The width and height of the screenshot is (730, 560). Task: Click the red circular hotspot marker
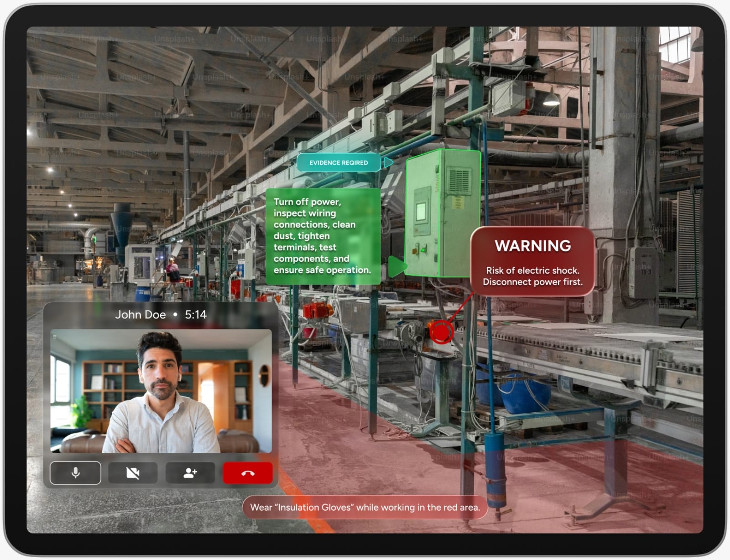[441, 332]
